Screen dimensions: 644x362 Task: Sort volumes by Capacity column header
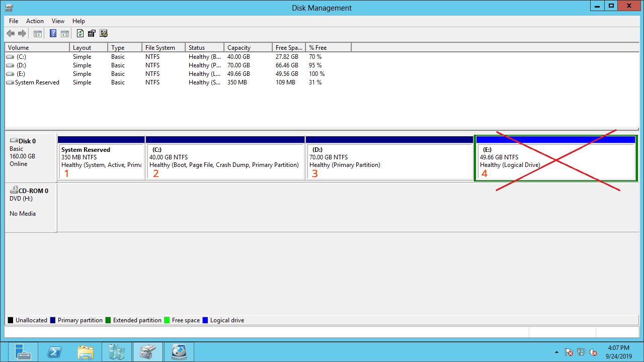pos(238,48)
